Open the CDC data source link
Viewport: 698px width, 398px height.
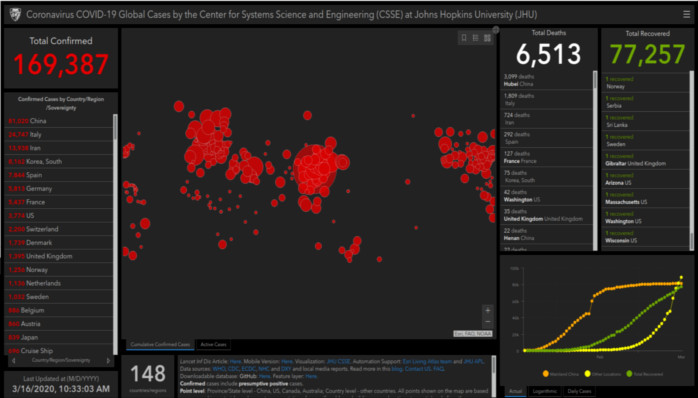click(234, 369)
